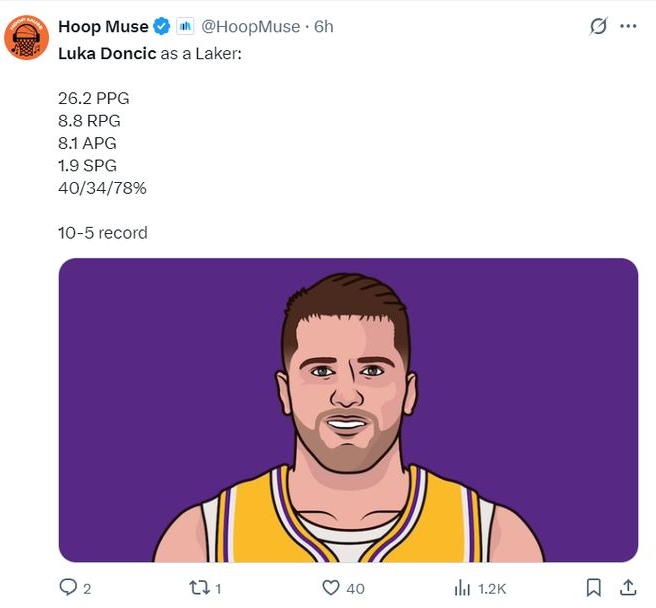Click the bold Luka Doncic text
The image size is (656, 608).
pyautogui.click(x=107, y=52)
